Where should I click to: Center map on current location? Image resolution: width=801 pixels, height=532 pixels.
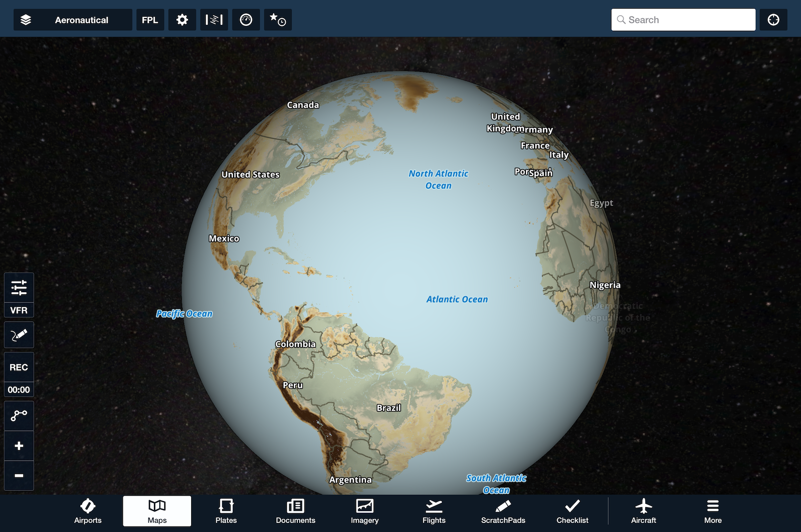[773, 20]
